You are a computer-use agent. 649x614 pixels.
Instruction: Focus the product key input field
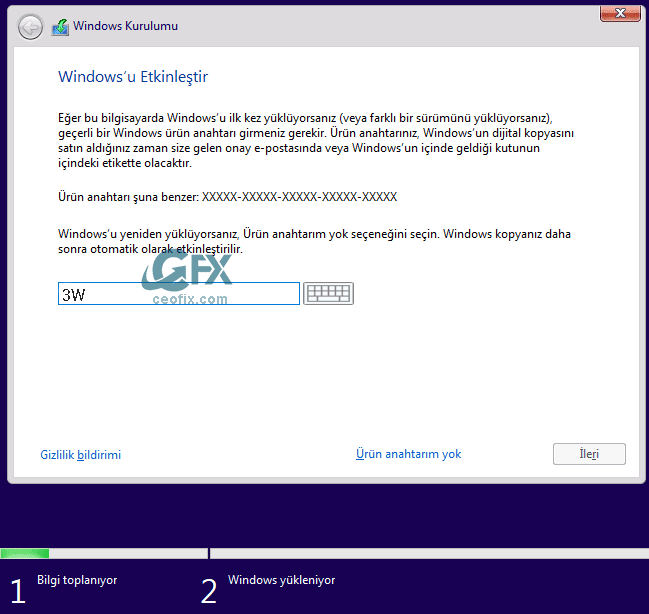(179, 294)
